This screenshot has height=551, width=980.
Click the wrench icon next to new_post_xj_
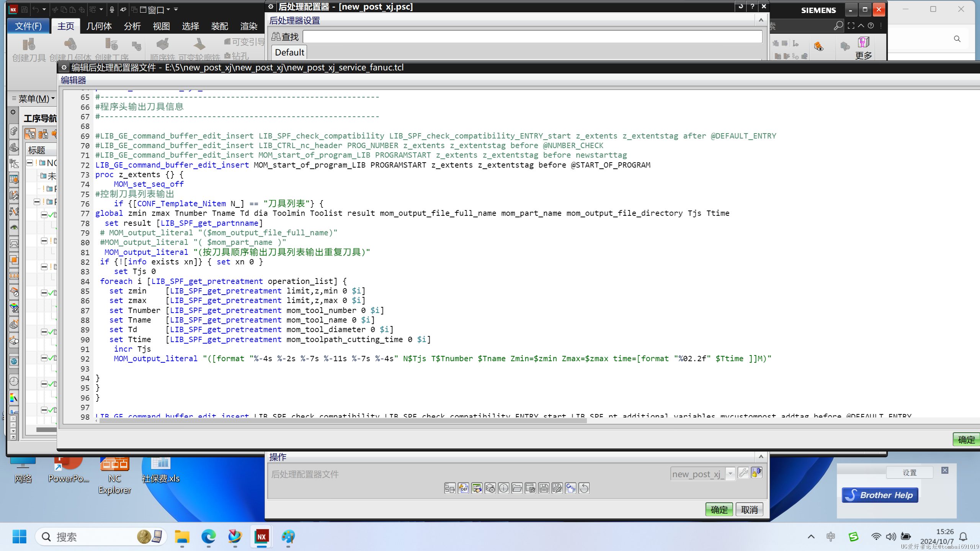pyautogui.click(x=743, y=473)
